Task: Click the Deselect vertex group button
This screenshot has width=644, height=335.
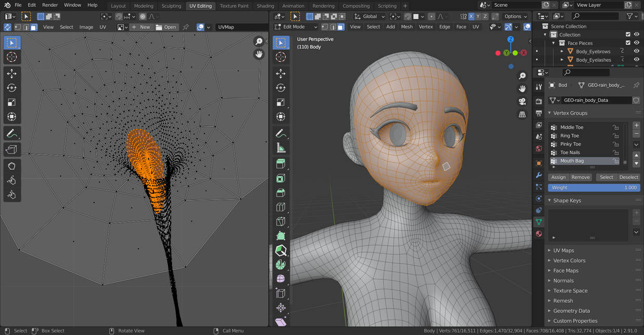Action: click(x=628, y=177)
